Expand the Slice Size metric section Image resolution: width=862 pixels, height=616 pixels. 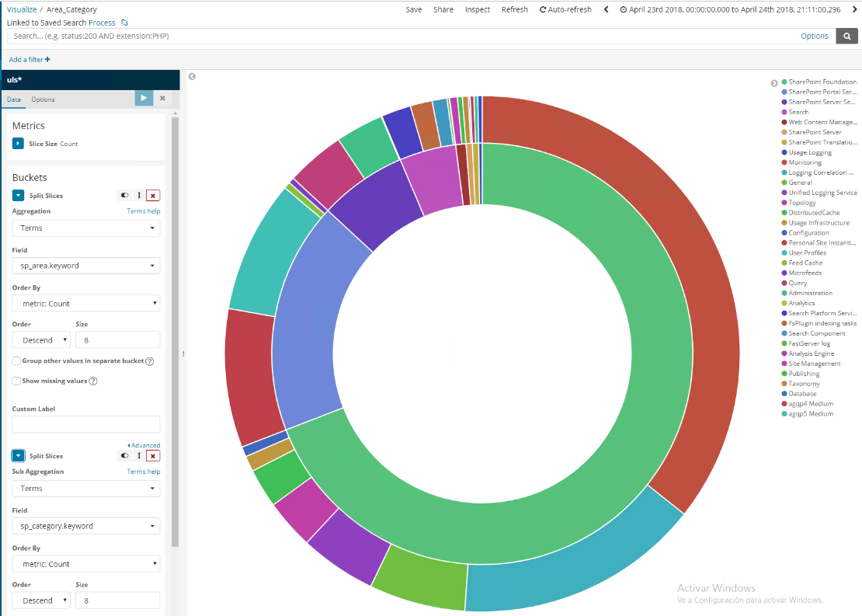point(18,144)
